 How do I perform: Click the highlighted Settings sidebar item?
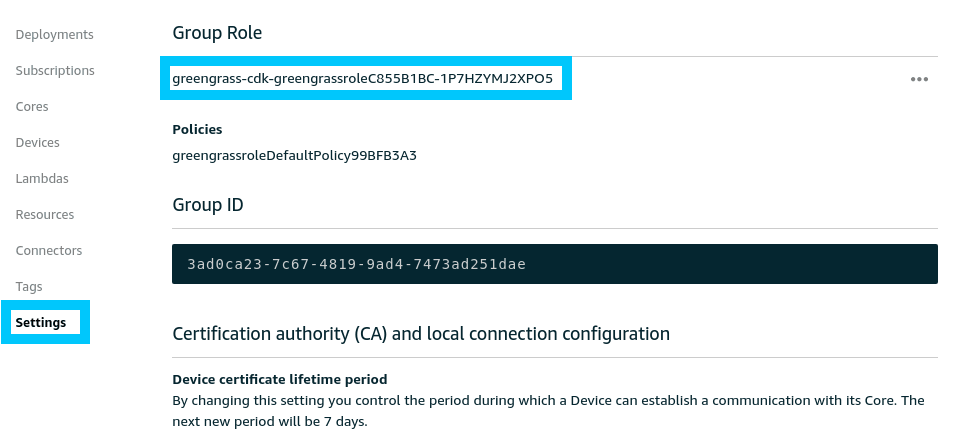pyautogui.click(x=41, y=323)
